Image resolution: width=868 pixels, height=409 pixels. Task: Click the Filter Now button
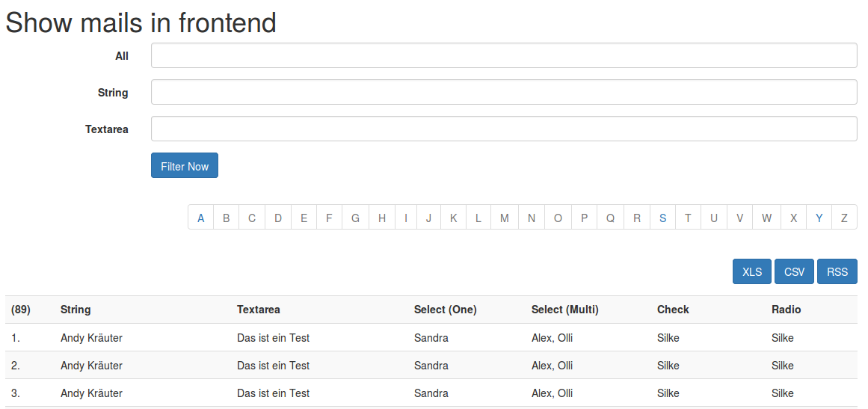click(x=184, y=166)
